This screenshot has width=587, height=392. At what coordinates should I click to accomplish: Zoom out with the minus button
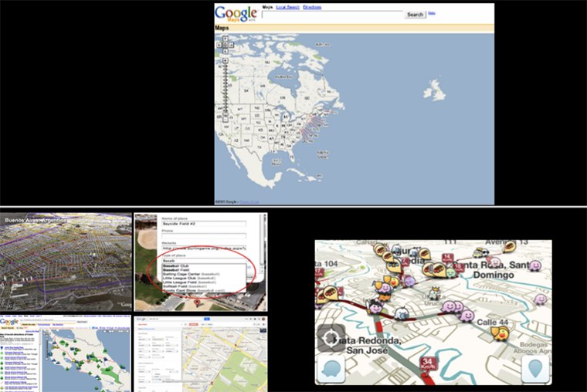(225, 120)
